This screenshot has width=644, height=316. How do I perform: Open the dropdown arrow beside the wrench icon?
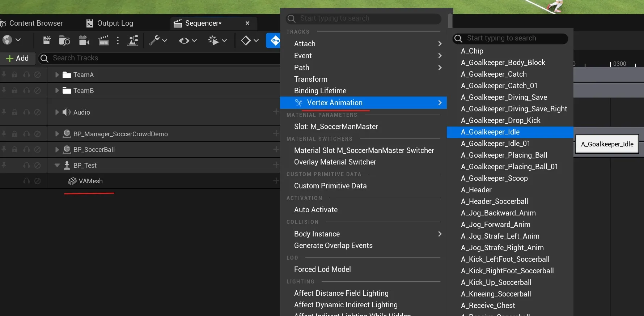click(x=165, y=40)
